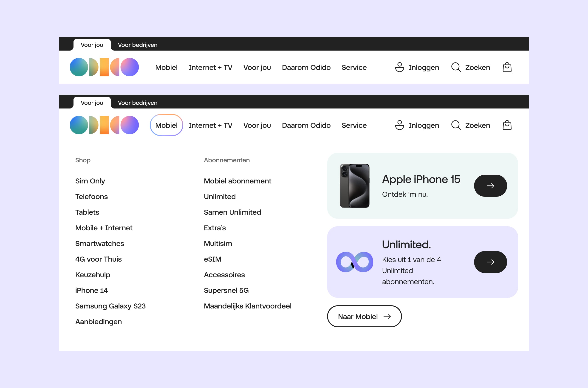The width and height of the screenshot is (588, 388).
Task: Click the 'Shop' column heading
Action: [83, 160]
